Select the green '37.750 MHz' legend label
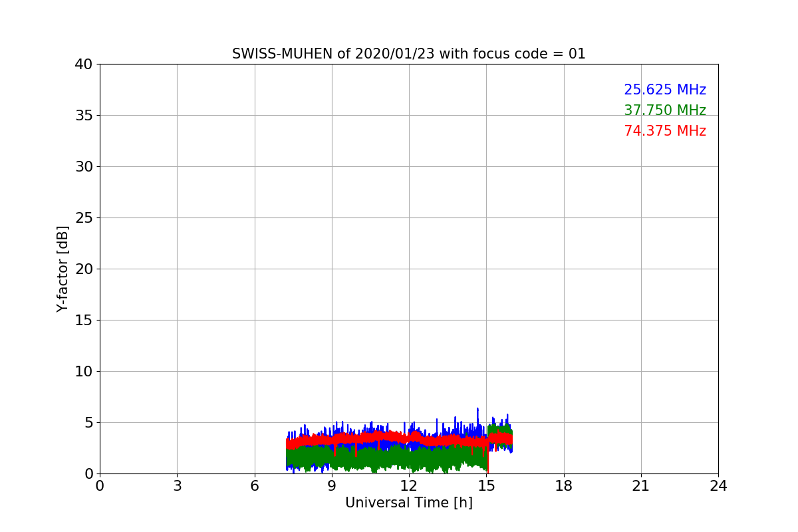Image resolution: width=798 pixels, height=532 pixels. 665,110
